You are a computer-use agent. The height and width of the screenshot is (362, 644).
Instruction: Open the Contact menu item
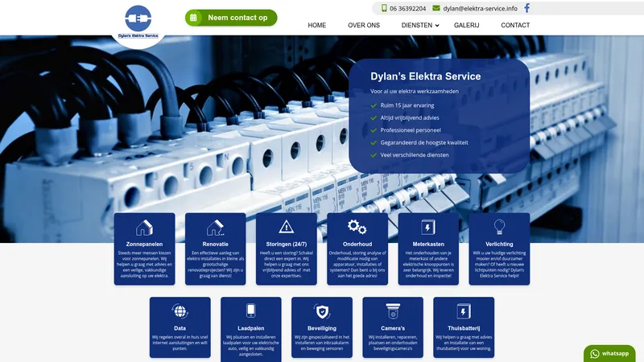[x=515, y=25]
